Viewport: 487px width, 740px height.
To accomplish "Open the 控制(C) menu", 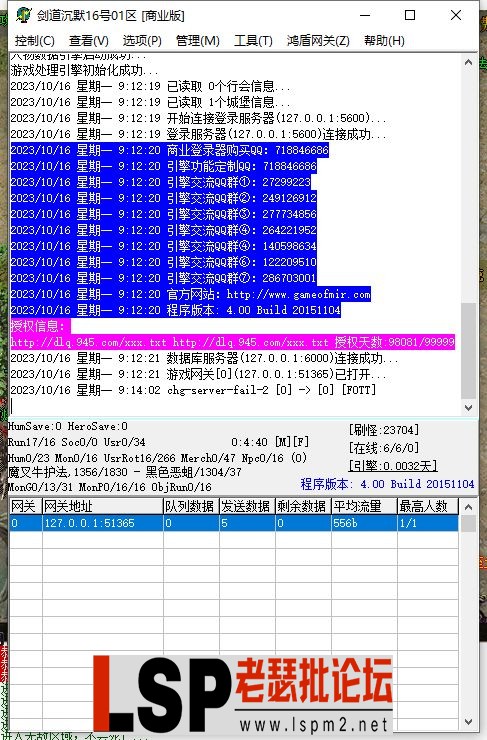I will coord(34,41).
